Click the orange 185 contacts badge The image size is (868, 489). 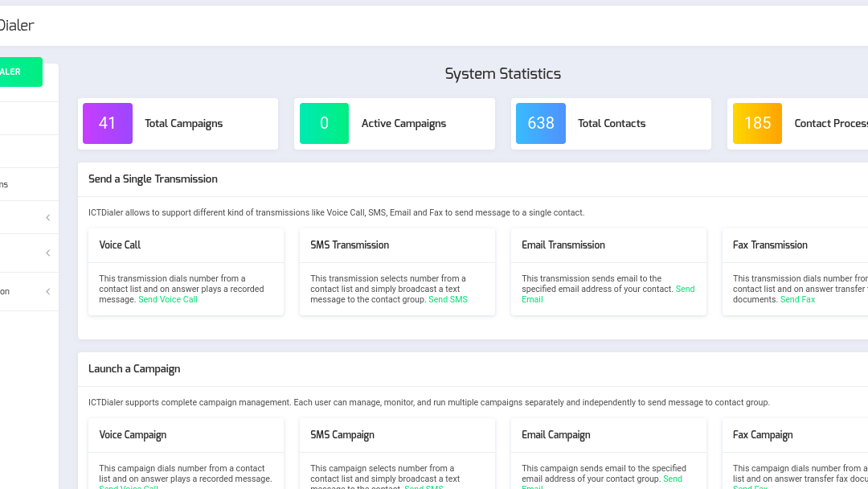[757, 124]
